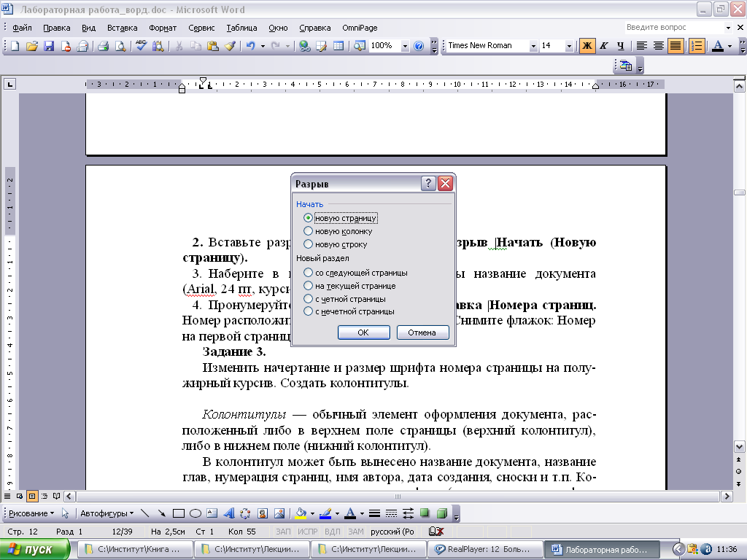This screenshot has width=747, height=560.
Task: Print the document with the printer icon
Action: coord(103,46)
